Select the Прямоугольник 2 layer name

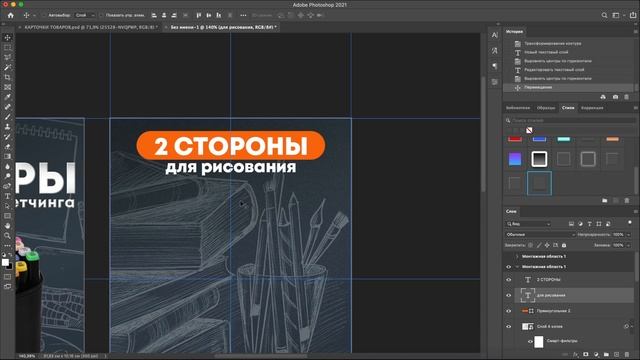coord(553,311)
